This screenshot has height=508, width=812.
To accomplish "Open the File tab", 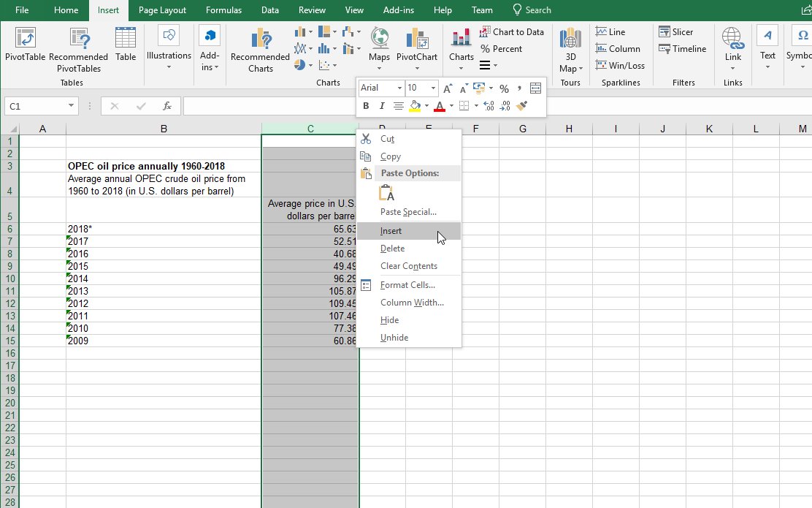I will click(x=22, y=10).
